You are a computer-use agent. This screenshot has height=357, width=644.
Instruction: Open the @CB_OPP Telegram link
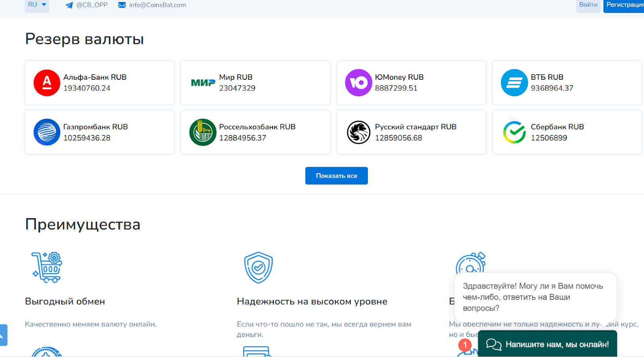[87, 5]
